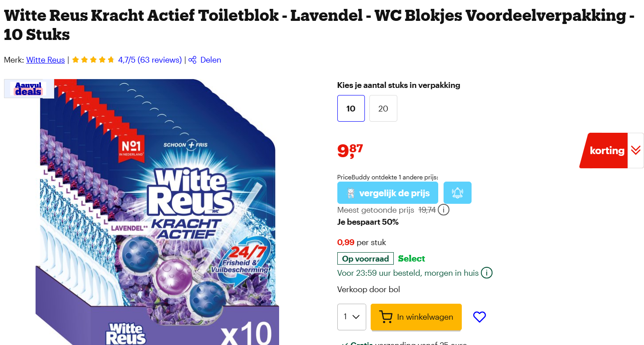Image resolution: width=644 pixels, height=345 pixels.
Task: Click the Op voorraad stock label
Action: pyautogui.click(x=365, y=258)
